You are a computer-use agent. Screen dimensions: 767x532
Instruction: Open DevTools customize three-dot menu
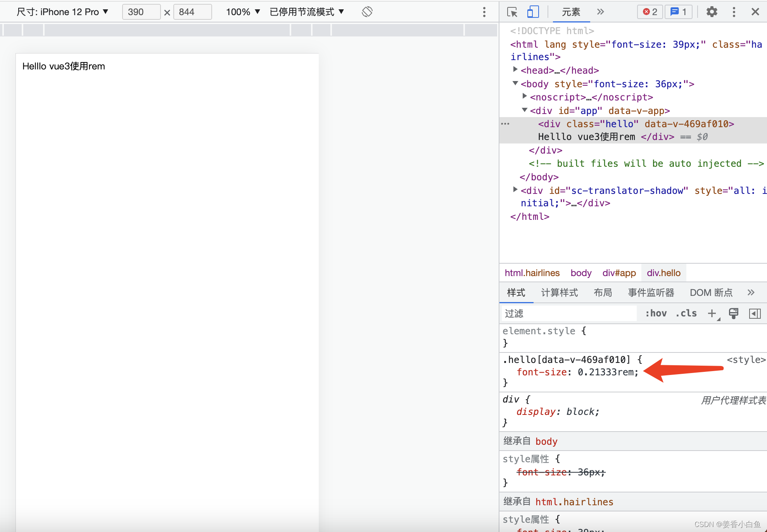tap(734, 12)
